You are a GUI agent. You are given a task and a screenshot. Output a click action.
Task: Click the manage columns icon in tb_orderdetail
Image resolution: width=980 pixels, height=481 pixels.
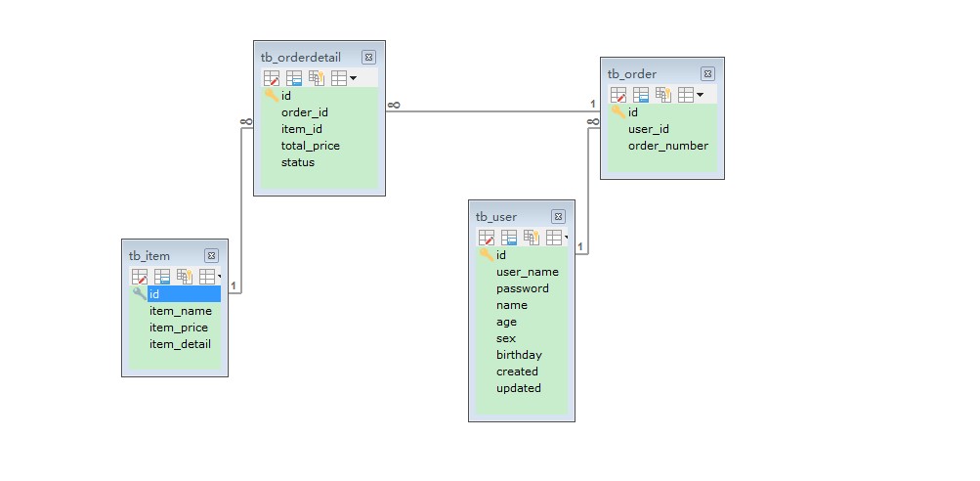point(294,78)
